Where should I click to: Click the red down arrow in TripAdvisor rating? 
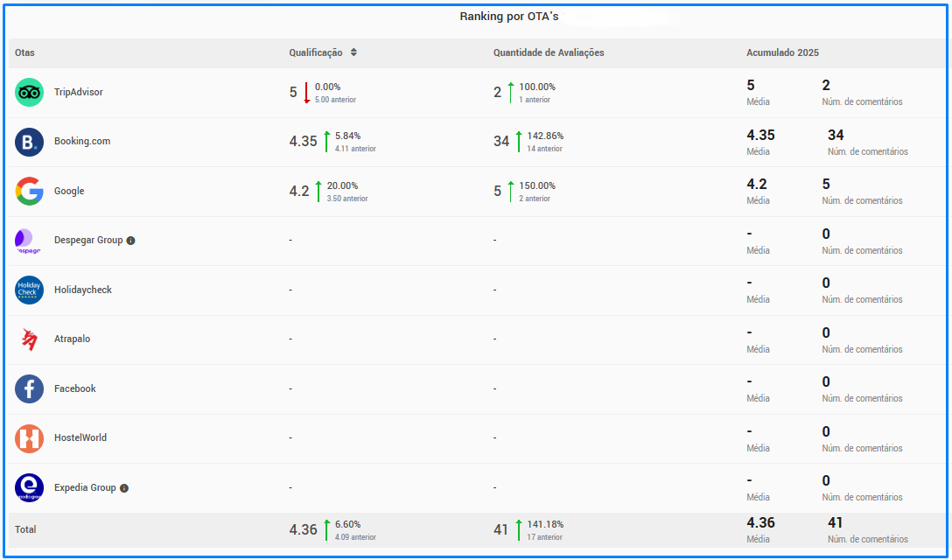tap(306, 93)
